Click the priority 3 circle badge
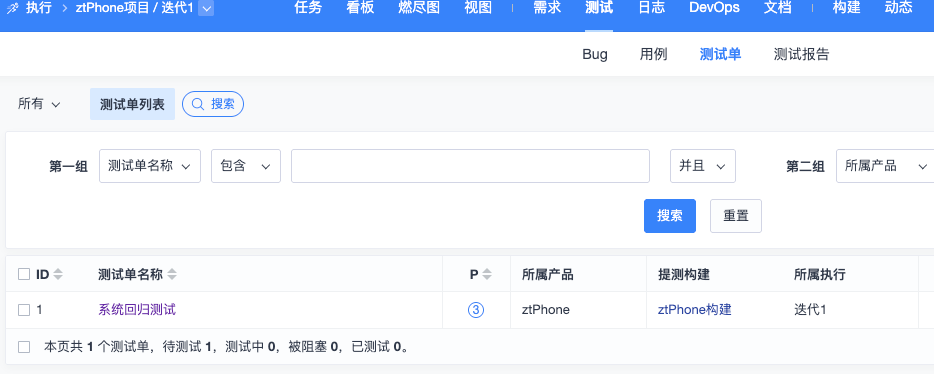934x374 pixels. click(475, 310)
